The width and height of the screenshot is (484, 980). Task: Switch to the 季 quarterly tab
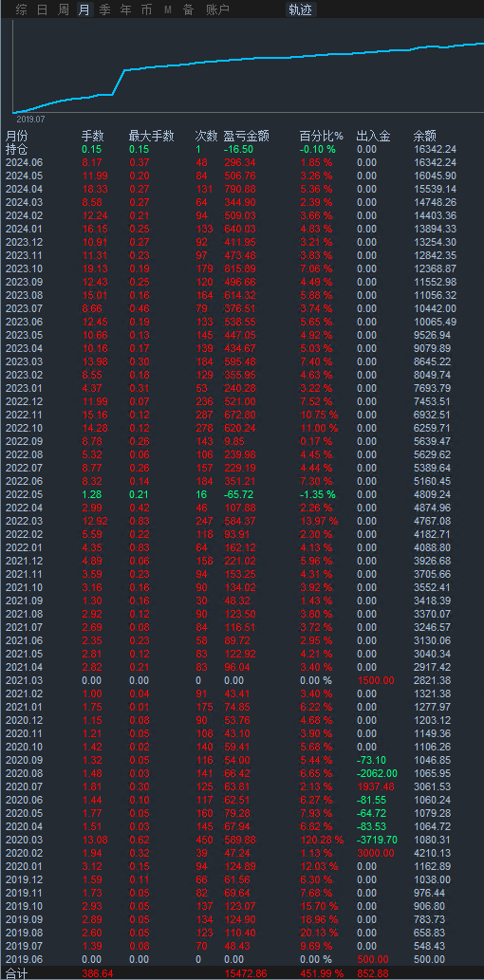coord(104,9)
